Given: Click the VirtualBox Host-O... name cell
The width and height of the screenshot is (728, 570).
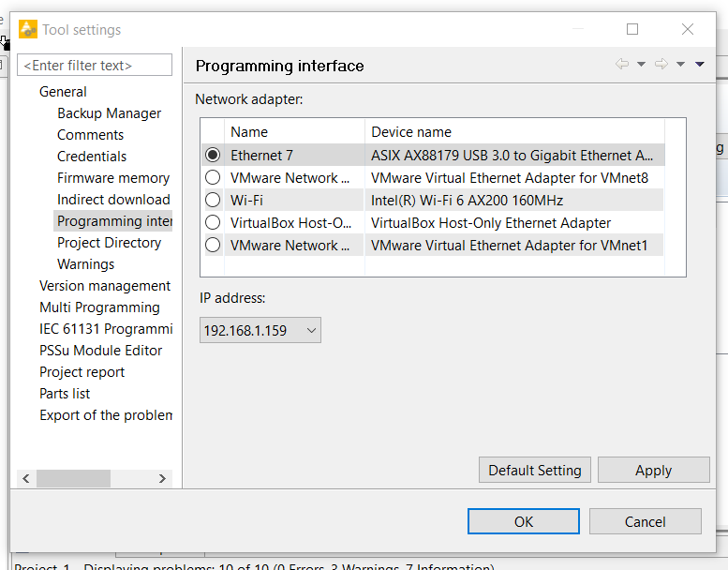Looking at the screenshot, I should [x=295, y=222].
